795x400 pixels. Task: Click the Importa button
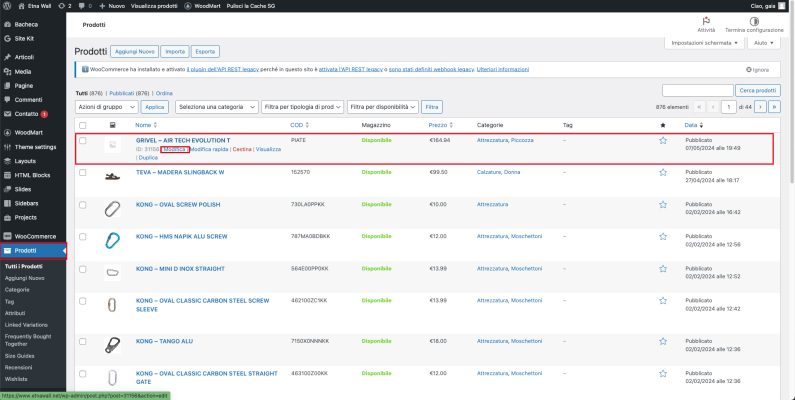(175, 52)
